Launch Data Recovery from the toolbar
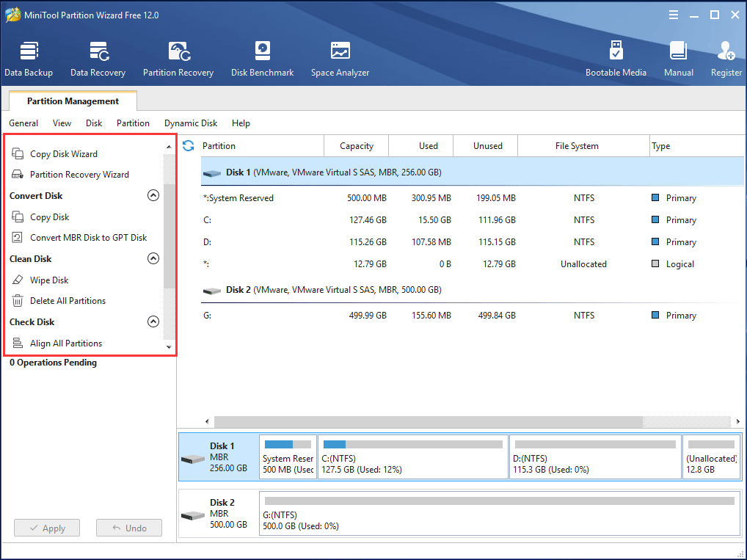Screen dimensions: 747x560 tap(98, 59)
